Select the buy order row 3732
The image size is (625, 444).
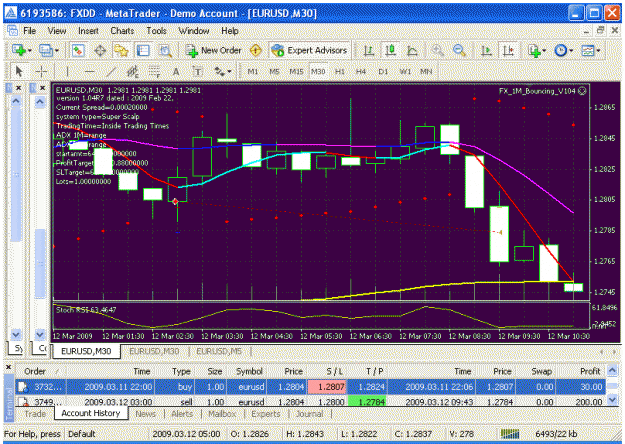pos(310,387)
